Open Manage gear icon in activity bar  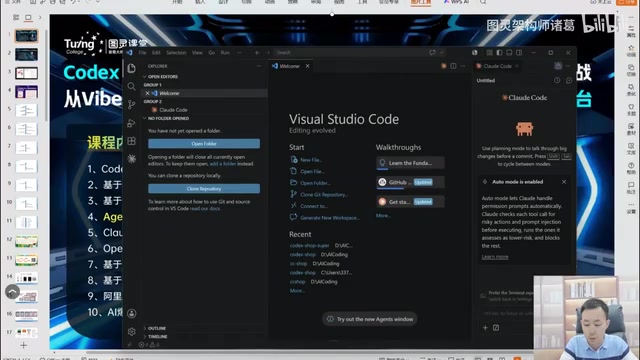tap(131, 332)
